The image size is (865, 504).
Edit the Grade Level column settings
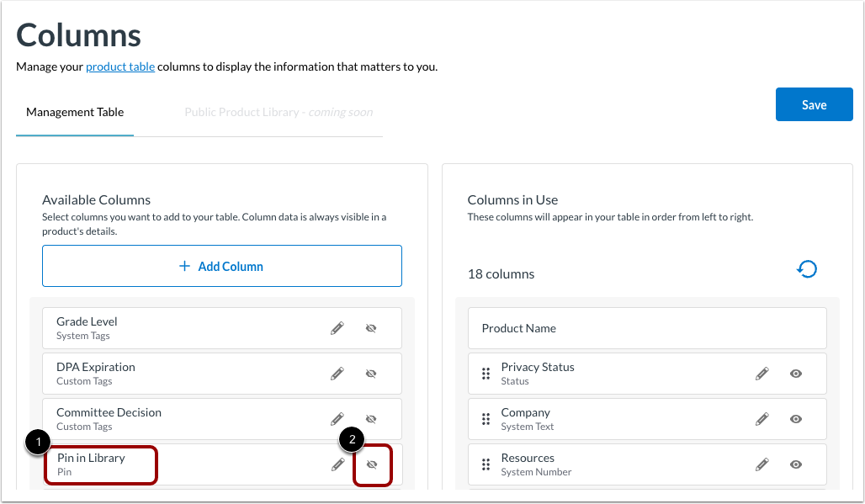click(x=337, y=327)
